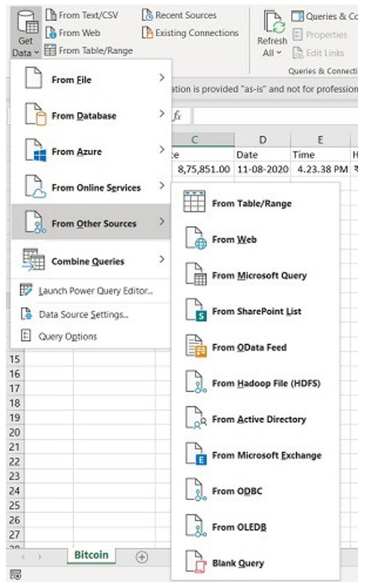The image size is (372, 588).
Task: Select From Online Services menu item
Action: pos(91,187)
